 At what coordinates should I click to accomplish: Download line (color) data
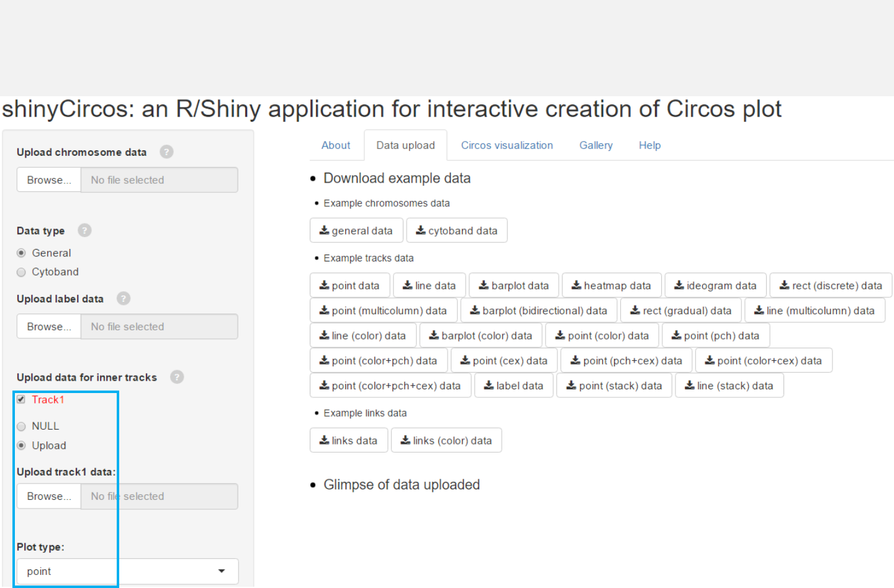click(x=363, y=336)
